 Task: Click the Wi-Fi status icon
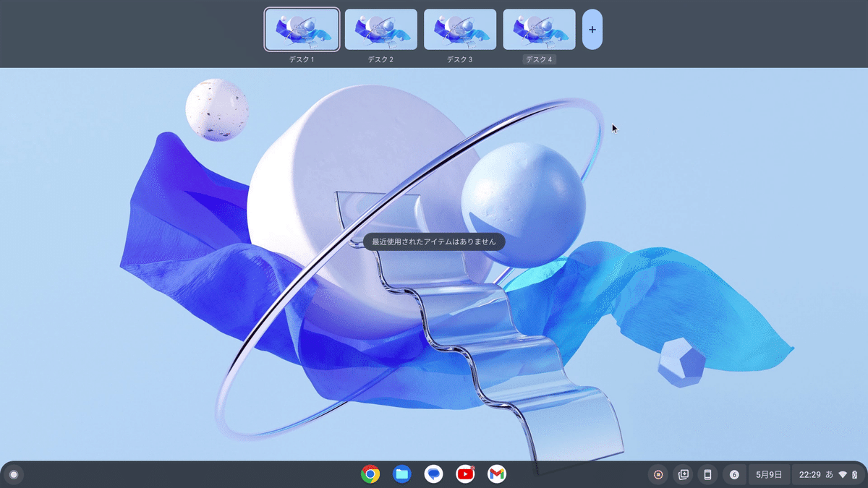tap(843, 475)
